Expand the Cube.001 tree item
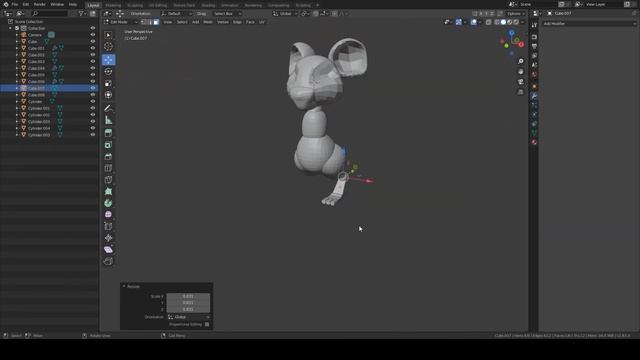Image resolution: width=640 pixels, height=360 pixels. tap(17, 48)
